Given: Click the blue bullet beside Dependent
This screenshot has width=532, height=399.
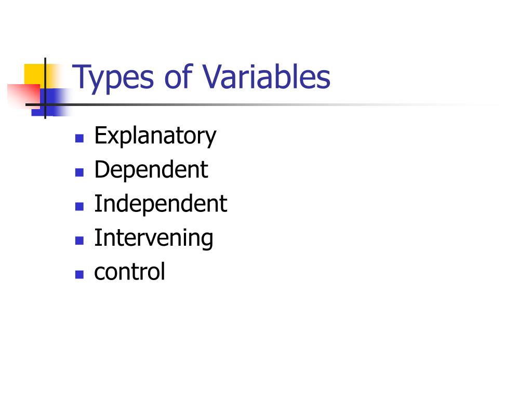Looking at the screenshot, I should click(x=79, y=172).
